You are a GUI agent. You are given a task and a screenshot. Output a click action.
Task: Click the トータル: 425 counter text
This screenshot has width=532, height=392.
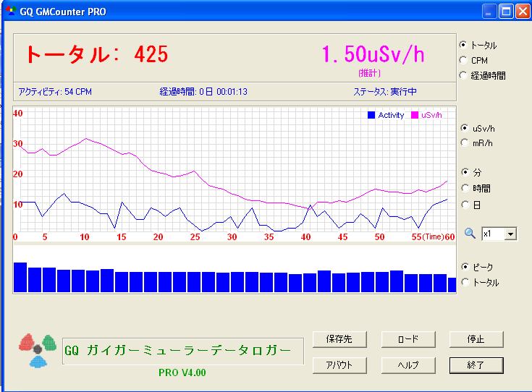[97, 54]
